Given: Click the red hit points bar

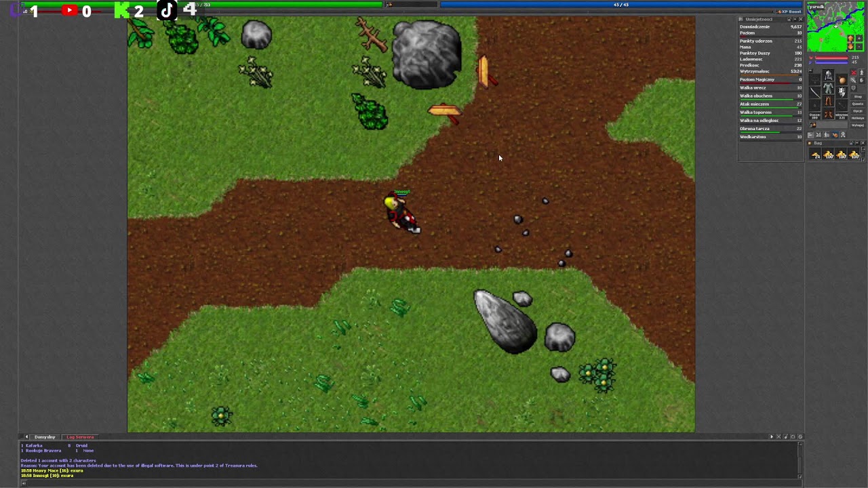Looking at the screenshot, I should tap(831, 58).
